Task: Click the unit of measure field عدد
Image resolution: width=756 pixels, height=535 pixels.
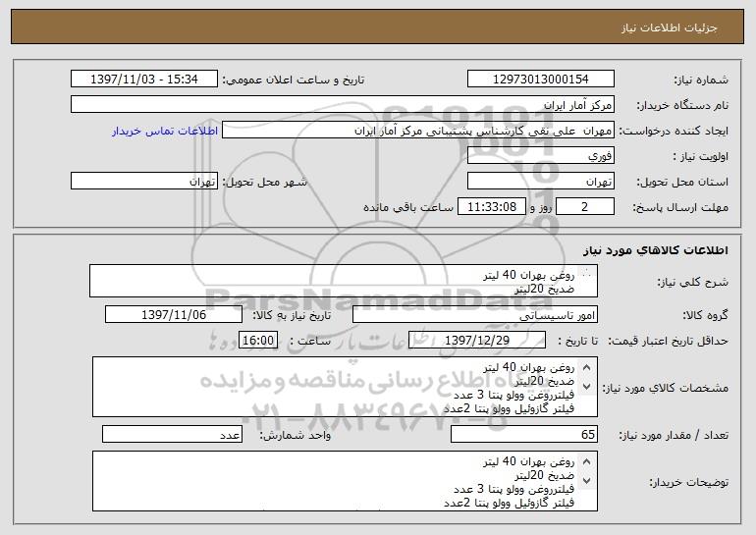Action: 172,434
